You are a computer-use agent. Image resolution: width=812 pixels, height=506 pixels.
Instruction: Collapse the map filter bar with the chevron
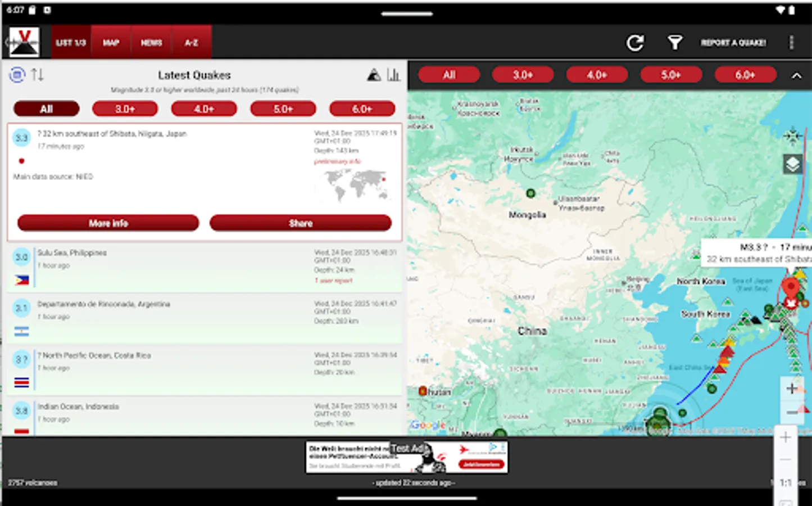coord(796,76)
